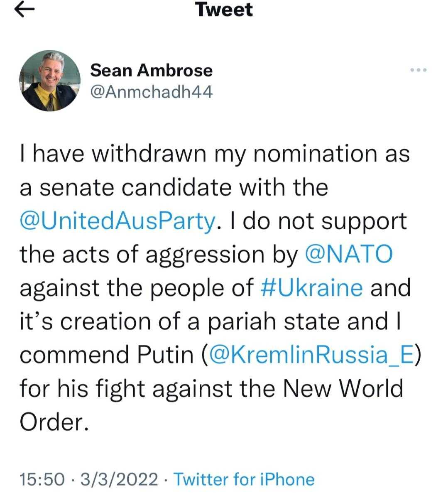Open Sean Ambrose's profile picture
Image resolution: width=448 pixels, height=493 pixels.
[x=50, y=81]
